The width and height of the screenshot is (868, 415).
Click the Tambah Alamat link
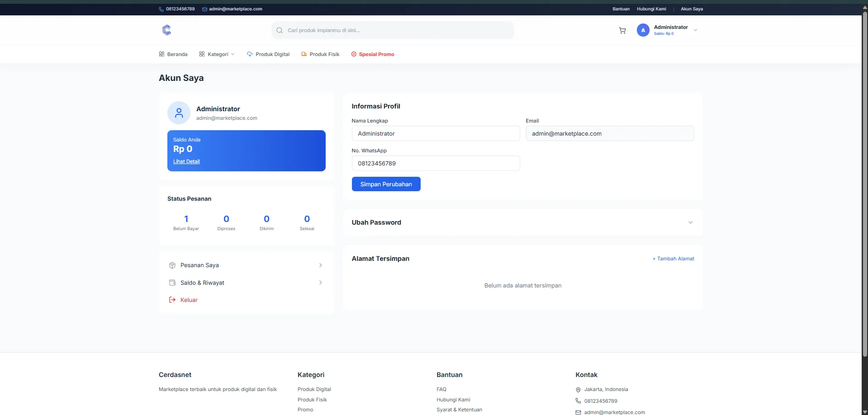(x=673, y=259)
